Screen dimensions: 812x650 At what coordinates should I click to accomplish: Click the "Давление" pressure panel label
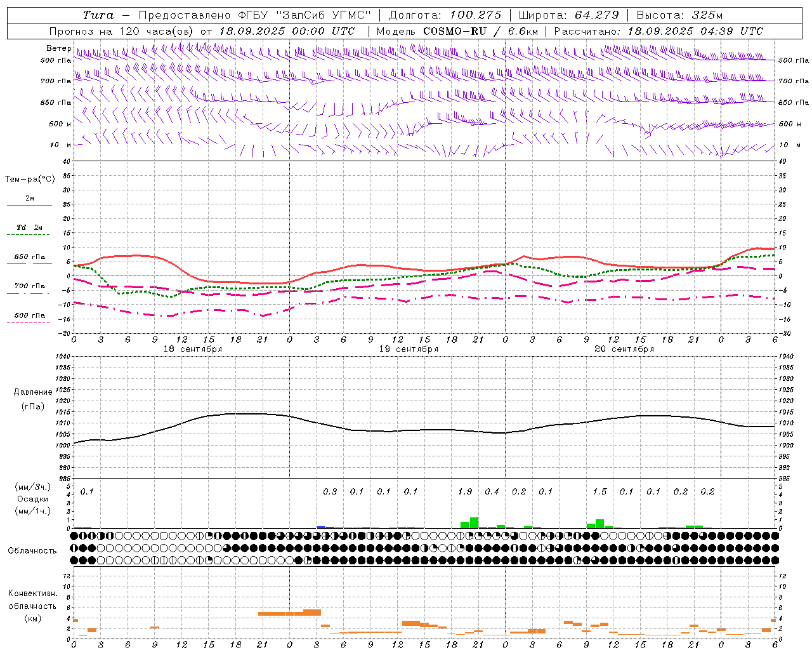[x=33, y=392]
